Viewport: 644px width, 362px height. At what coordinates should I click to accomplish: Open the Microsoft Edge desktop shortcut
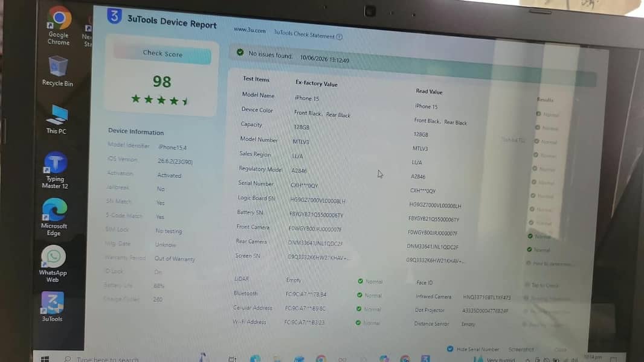[x=54, y=217]
